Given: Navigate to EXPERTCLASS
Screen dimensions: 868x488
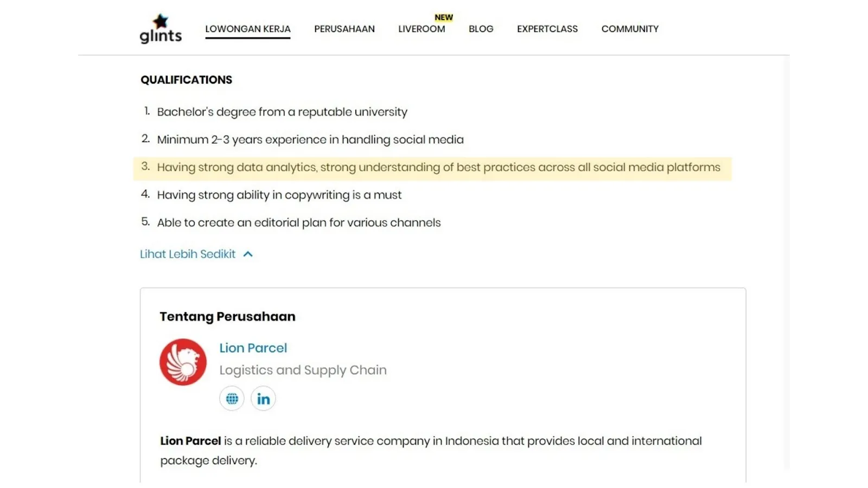Looking at the screenshot, I should pos(547,29).
